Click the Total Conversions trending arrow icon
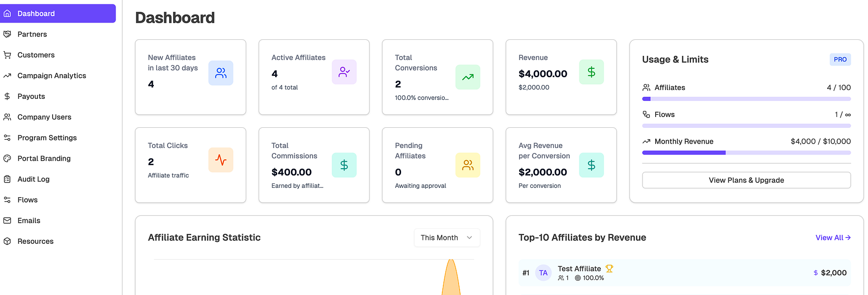The image size is (868, 295). tap(468, 77)
